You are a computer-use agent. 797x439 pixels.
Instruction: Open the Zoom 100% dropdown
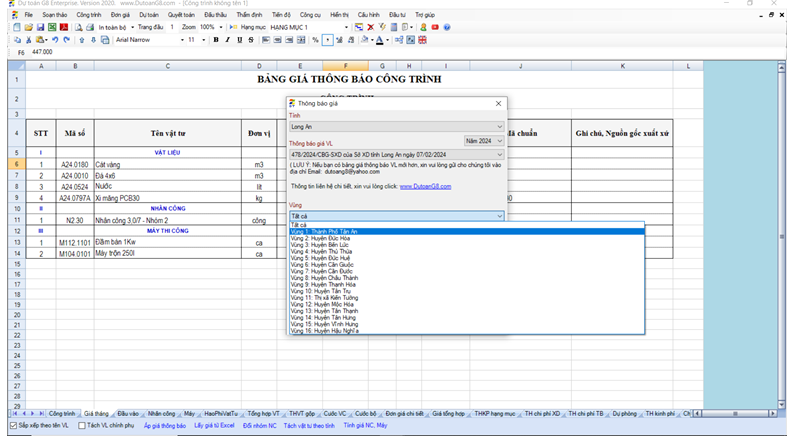tap(221, 27)
